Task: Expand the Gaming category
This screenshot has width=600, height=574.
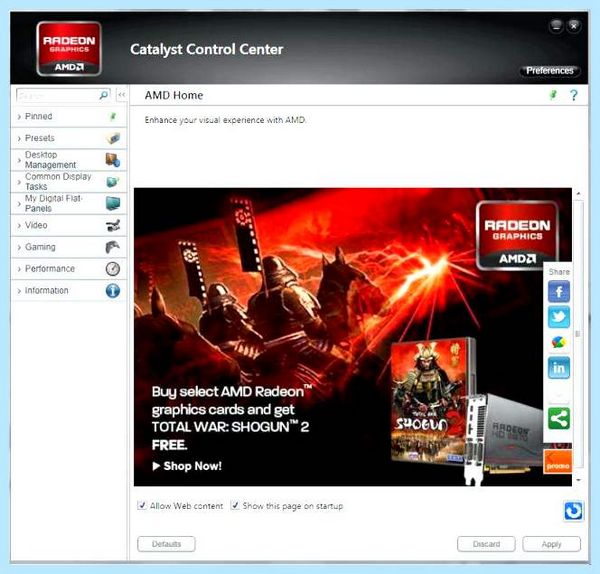Action: pyautogui.click(x=19, y=248)
